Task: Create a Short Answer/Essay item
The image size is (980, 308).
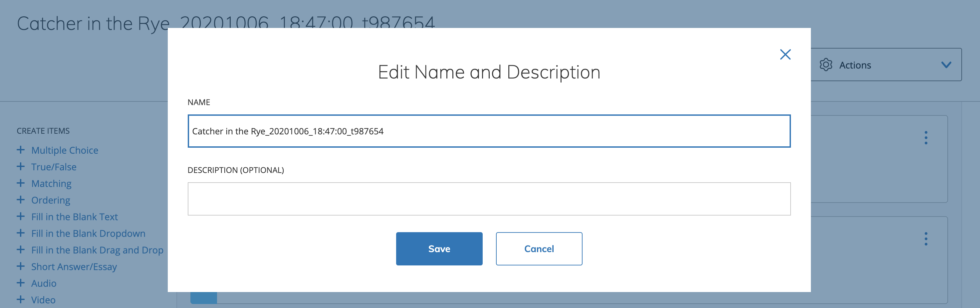Action: [74, 266]
